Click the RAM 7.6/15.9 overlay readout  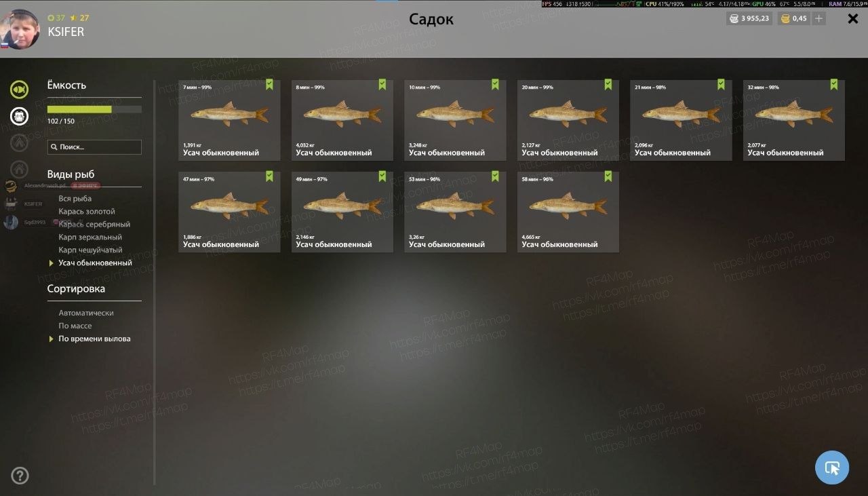point(848,4)
